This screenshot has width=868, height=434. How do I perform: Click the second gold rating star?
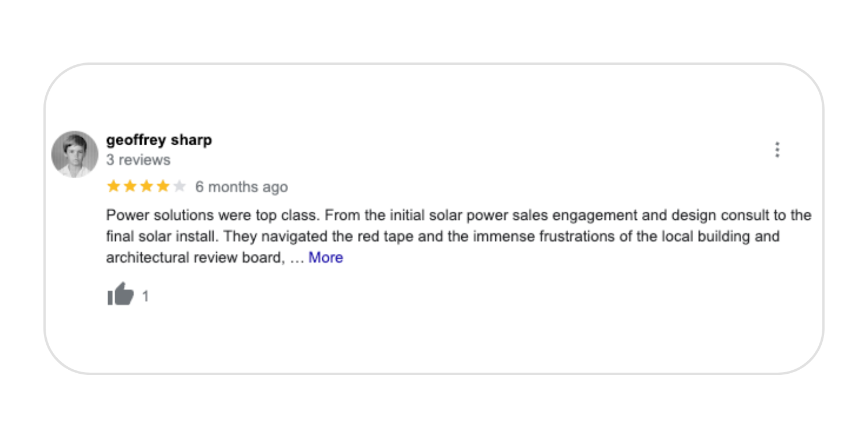click(x=130, y=186)
